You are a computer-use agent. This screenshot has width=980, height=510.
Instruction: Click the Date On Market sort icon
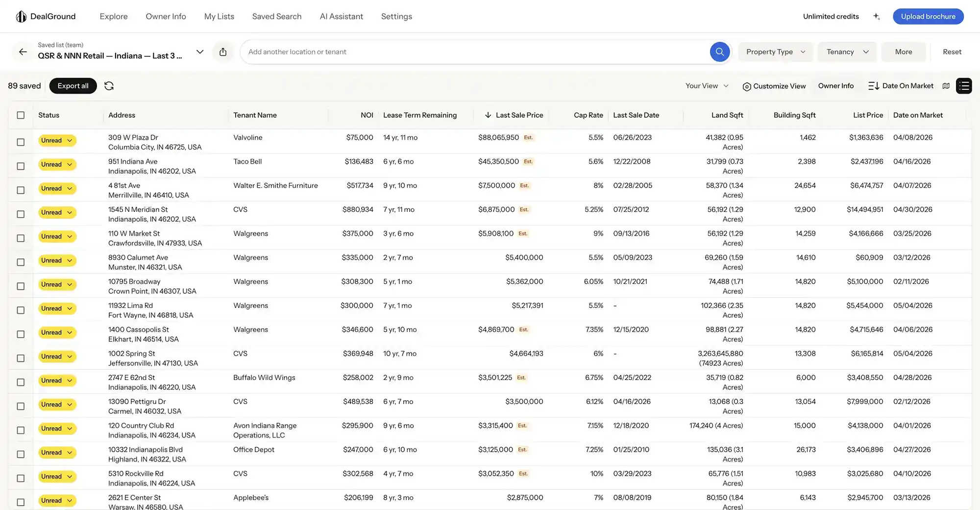click(873, 86)
